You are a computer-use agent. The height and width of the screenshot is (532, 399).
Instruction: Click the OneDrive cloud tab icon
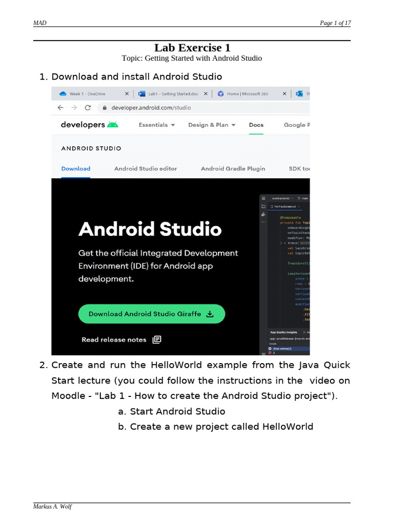63,94
